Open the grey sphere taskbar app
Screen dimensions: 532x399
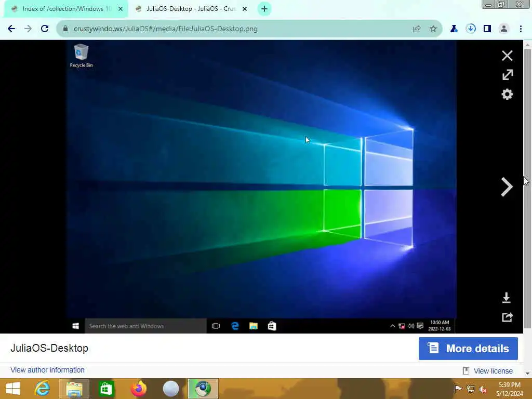[x=170, y=389]
